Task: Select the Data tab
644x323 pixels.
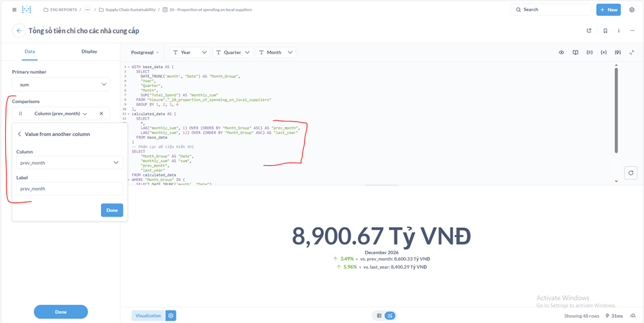Action: tap(30, 52)
